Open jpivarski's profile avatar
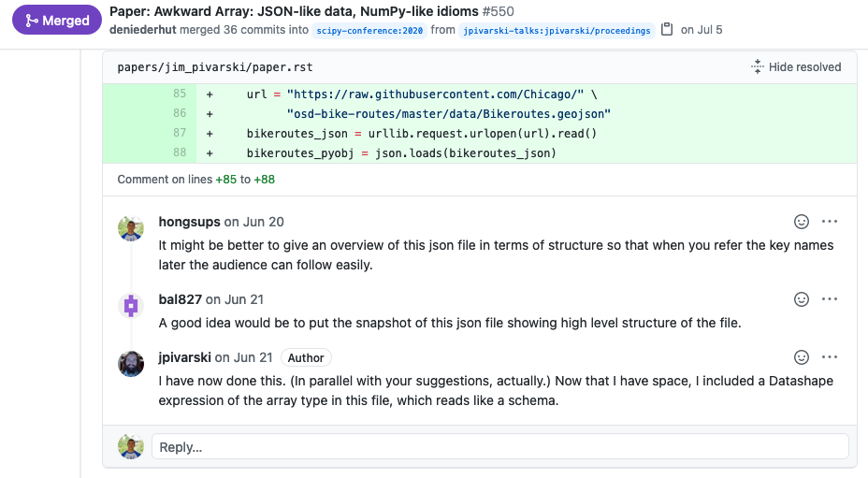The width and height of the screenshot is (868, 478). click(x=131, y=364)
